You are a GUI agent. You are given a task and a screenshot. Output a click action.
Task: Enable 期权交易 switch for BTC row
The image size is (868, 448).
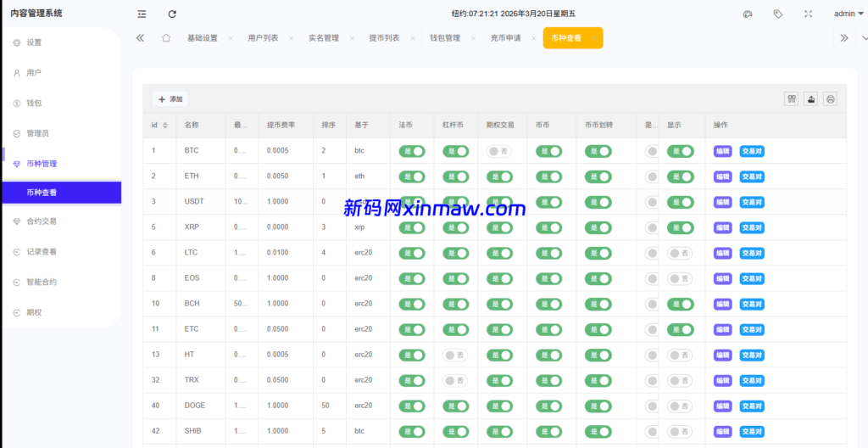tap(499, 151)
